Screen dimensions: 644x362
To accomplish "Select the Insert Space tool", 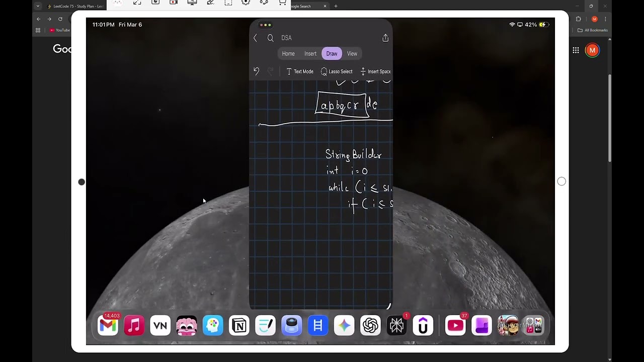I will tap(375, 71).
